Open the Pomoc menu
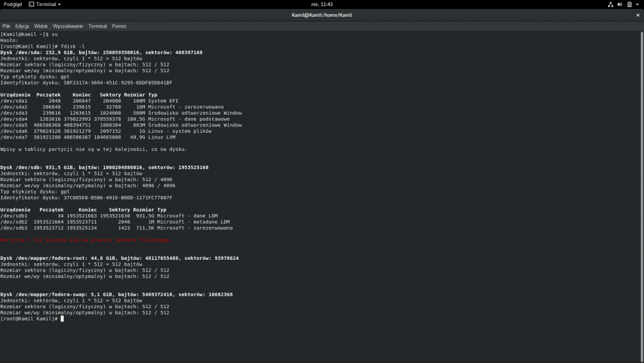Image resolution: width=644 pixels, height=363 pixels. tap(120, 26)
